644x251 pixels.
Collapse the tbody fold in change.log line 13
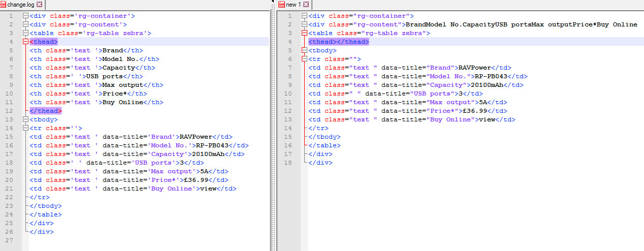[x=25, y=119]
